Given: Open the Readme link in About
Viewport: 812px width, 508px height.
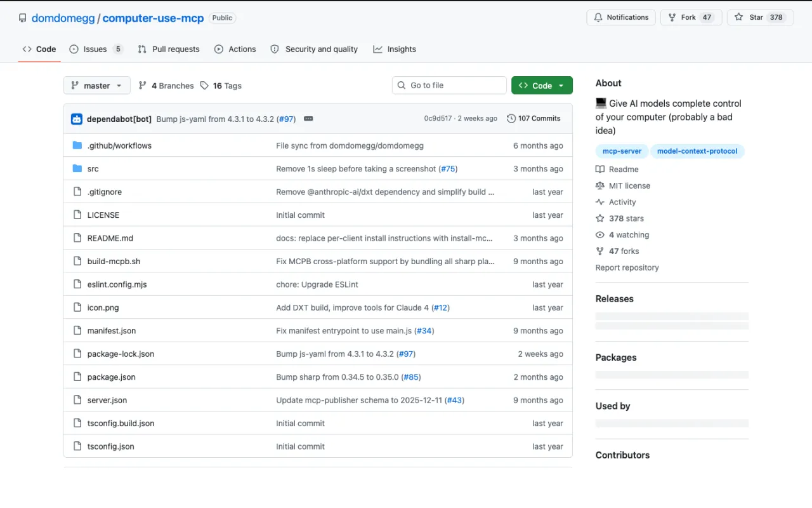Looking at the screenshot, I should [x=617, y=170].
